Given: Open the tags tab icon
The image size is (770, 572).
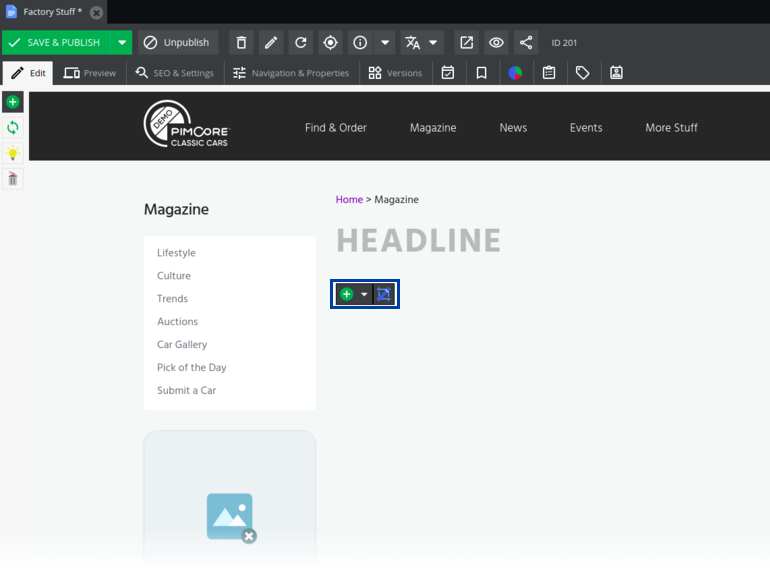Looking at the screenshot, I should 582,73.
